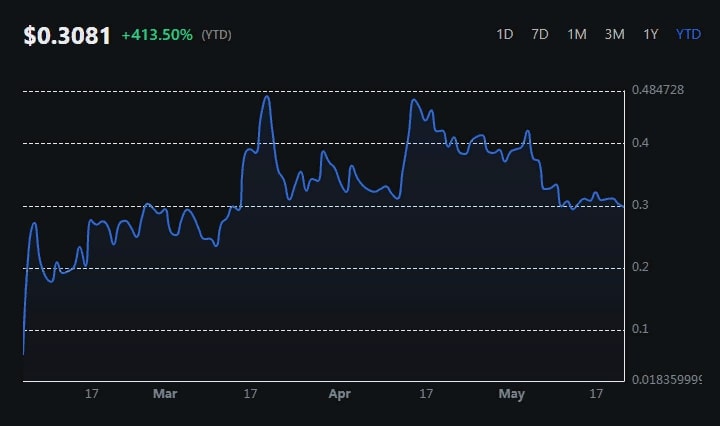
Task: Click the 0.484728 y-axis maximum label
Action: pos(657,91)
